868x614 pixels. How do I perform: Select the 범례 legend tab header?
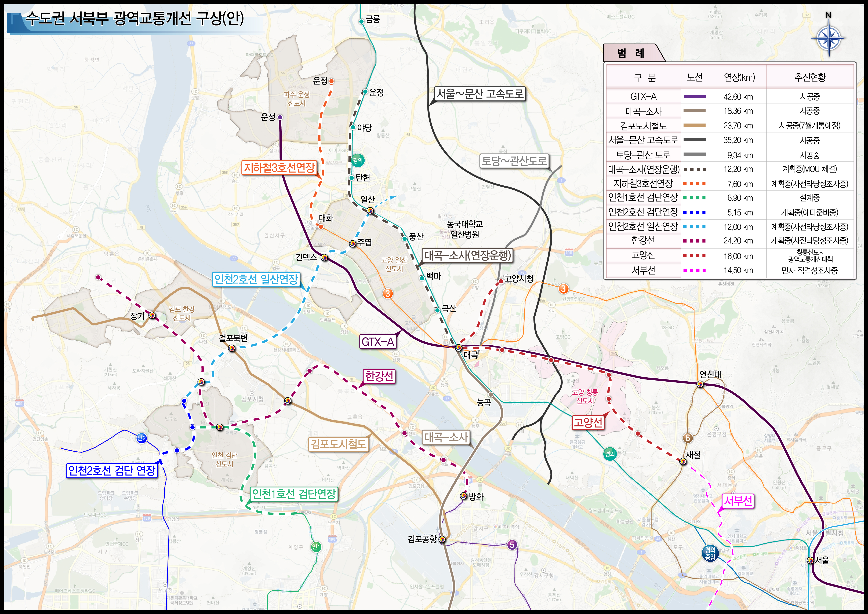(x=631, y=53)
